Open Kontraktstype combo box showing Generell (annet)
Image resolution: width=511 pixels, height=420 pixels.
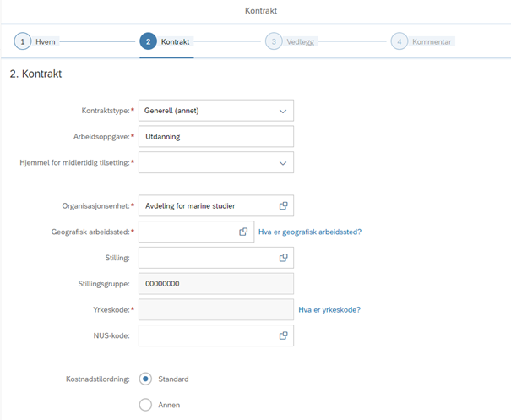tap(216, 111)
